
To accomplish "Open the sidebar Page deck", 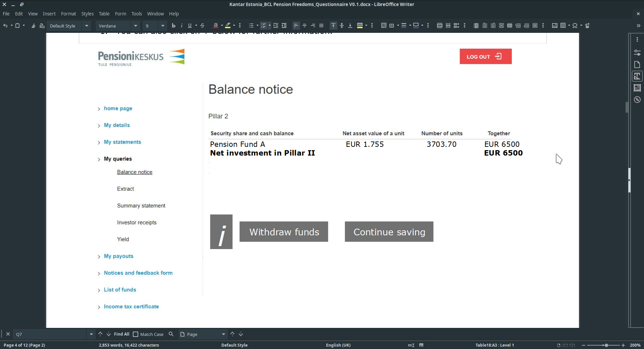I will (x=637, y=64).
